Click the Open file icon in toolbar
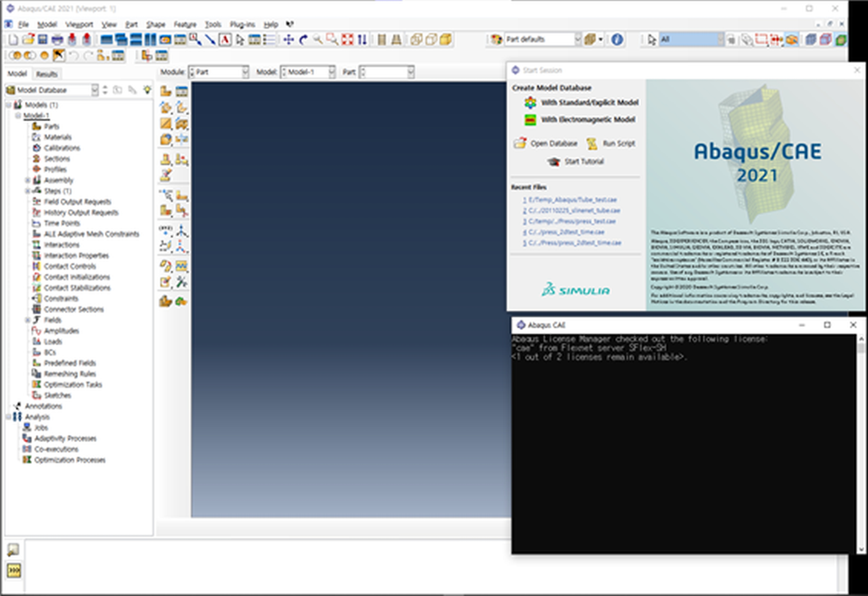The height and width of the screenshot is (596, 868). tap(28, 39)
